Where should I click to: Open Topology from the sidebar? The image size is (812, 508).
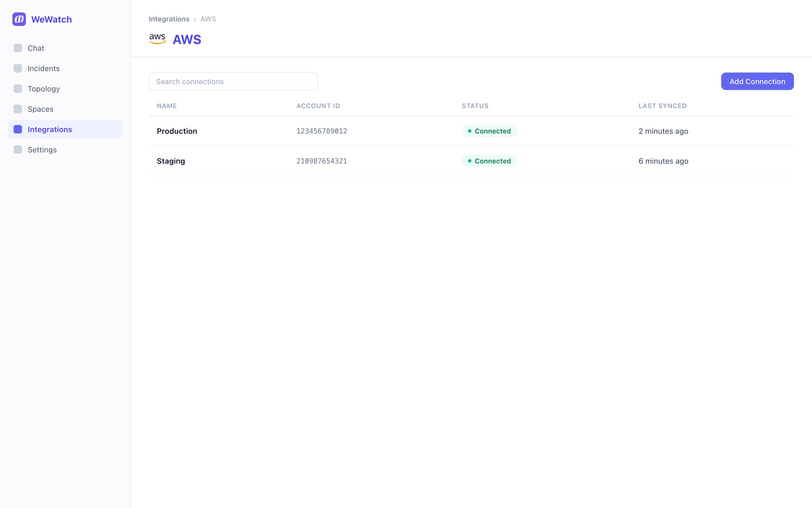[x=65, y=89]
